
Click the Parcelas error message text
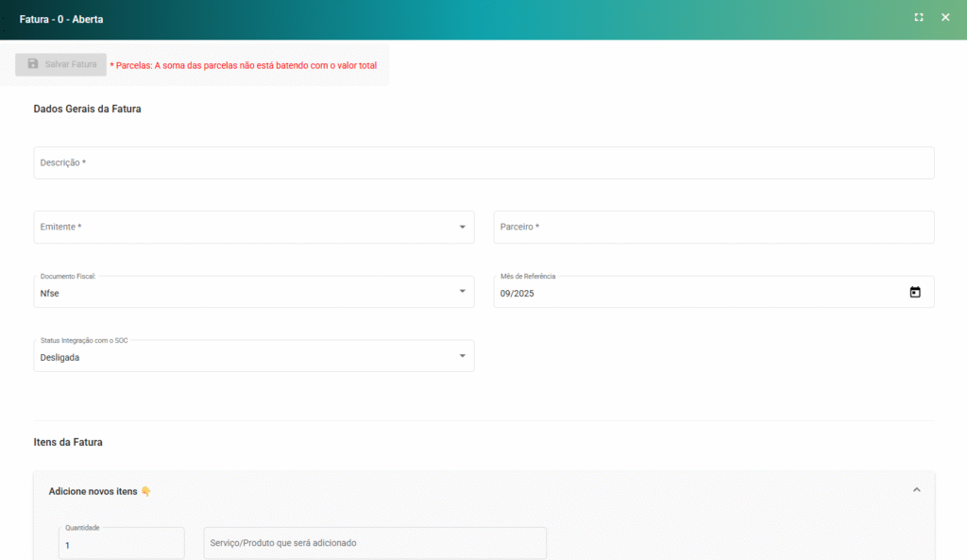pyautogui.click(x=244, y=65)
